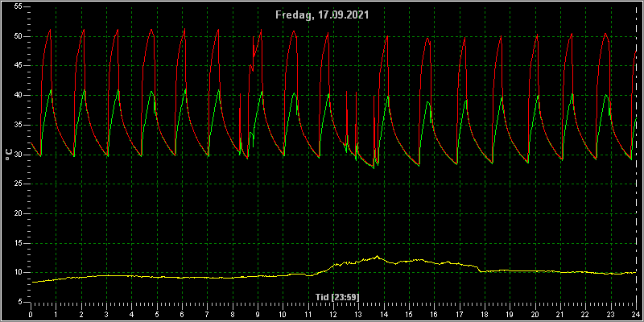644x322 pixels.
Task: Click hour 9 on the time axis
Action: (x=258, y=314)
